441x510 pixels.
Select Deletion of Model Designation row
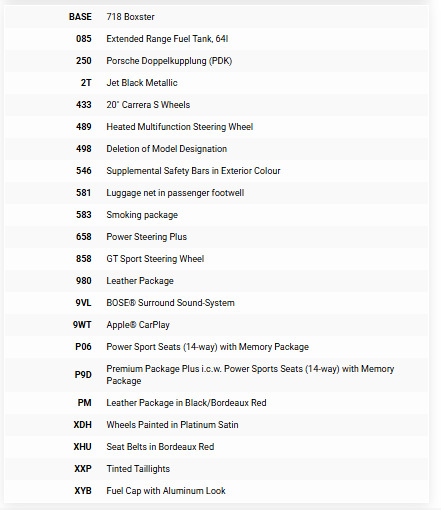coord(217,149)
